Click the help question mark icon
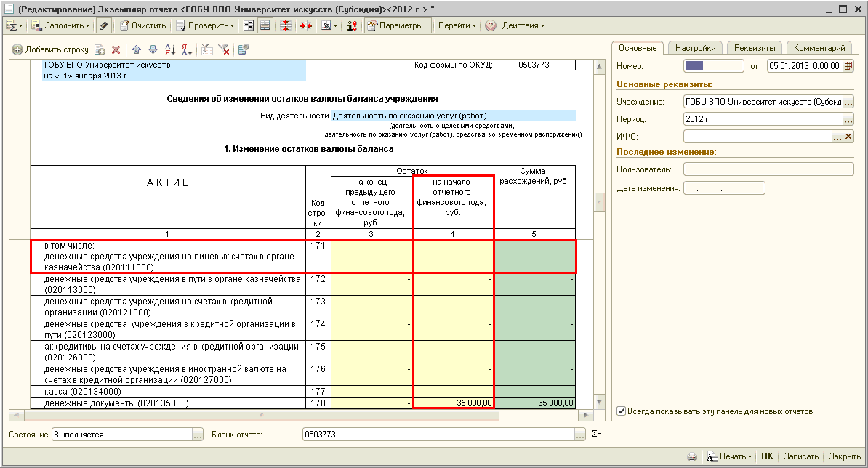 point(491,25)
